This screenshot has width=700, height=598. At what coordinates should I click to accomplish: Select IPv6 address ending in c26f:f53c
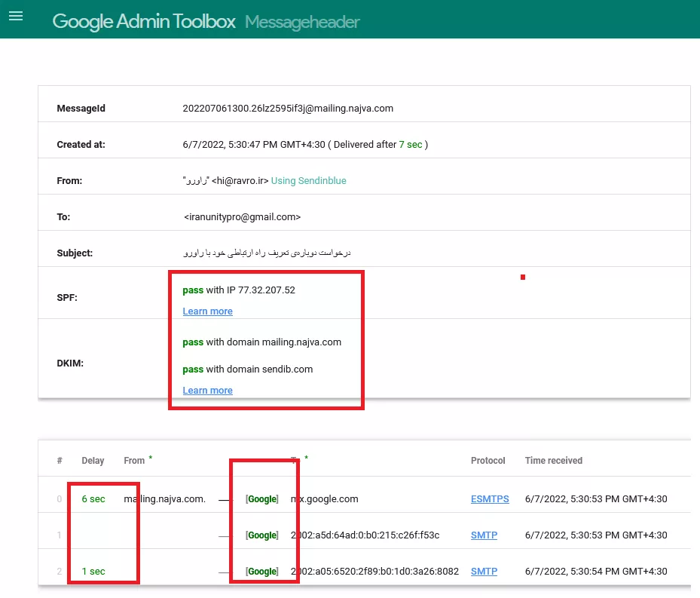click(x=365, y=535)
